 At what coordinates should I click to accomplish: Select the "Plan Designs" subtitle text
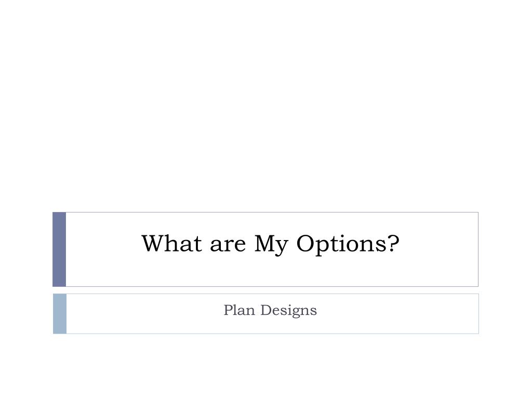[270, 311]
